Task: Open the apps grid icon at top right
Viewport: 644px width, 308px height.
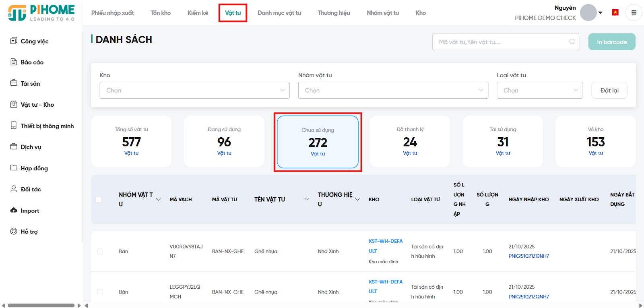Action: [634, 12]
